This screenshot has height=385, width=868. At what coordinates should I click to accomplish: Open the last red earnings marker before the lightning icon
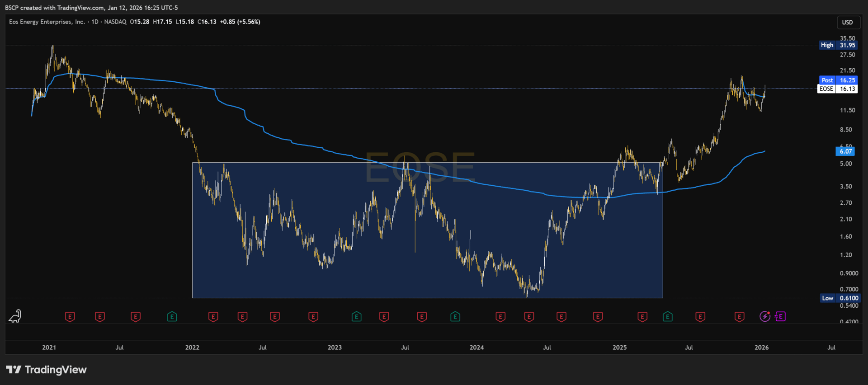(740, 317)
